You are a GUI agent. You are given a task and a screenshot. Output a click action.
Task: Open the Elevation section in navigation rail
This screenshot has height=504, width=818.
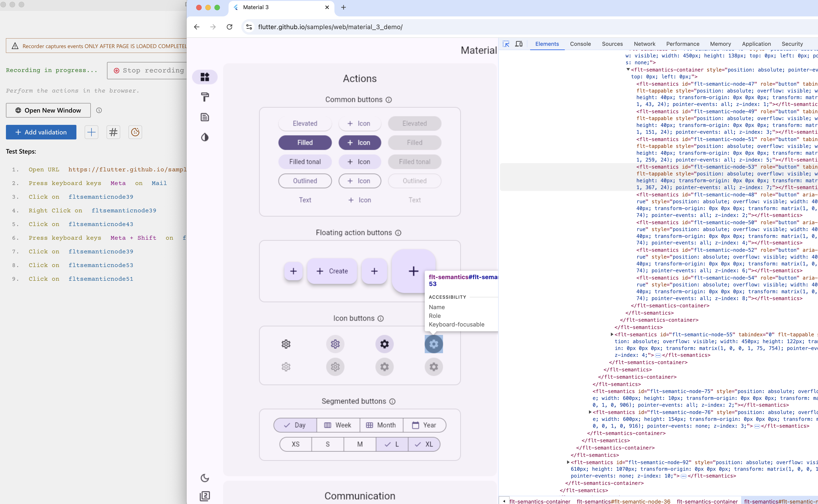click(x=205, y=137)
